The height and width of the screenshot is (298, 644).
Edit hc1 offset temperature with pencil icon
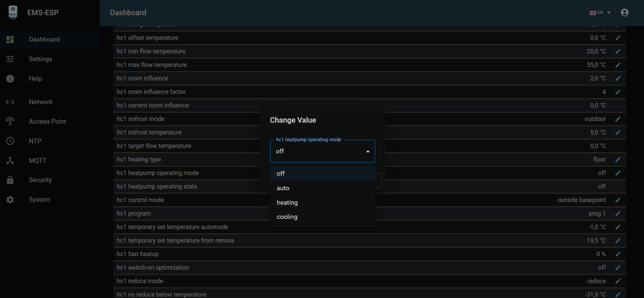(617, 38)
